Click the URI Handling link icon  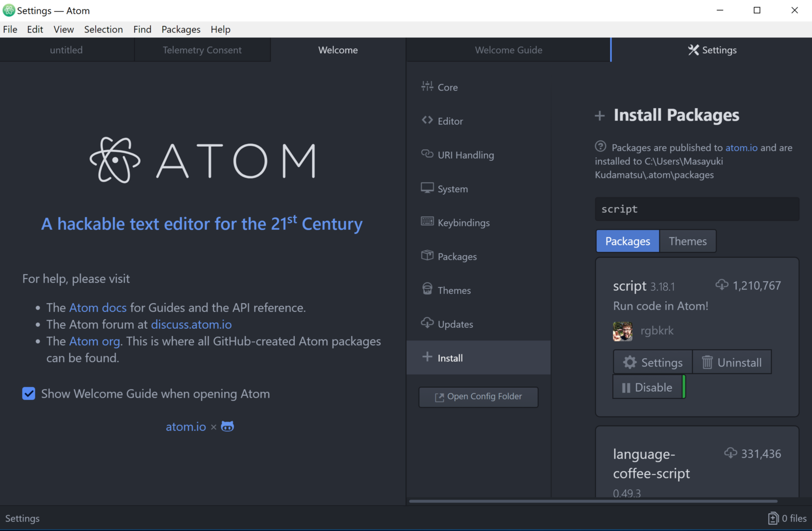tap(427, 154)
